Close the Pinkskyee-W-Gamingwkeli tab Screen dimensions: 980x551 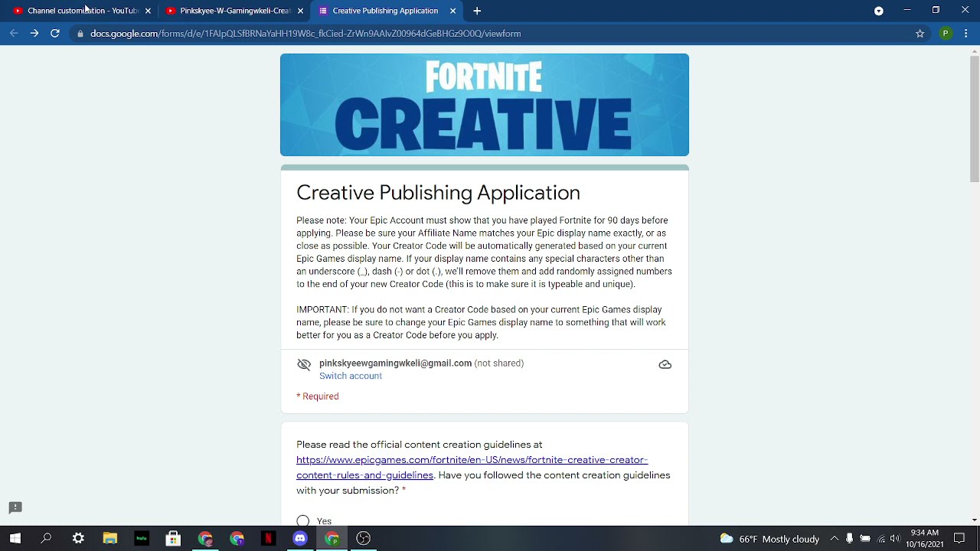coord(300,11)
